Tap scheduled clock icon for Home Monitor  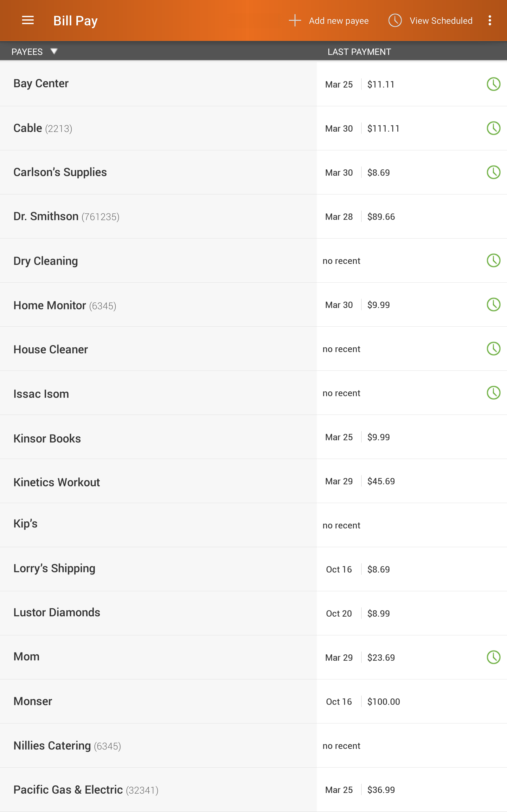click(493, 305)
